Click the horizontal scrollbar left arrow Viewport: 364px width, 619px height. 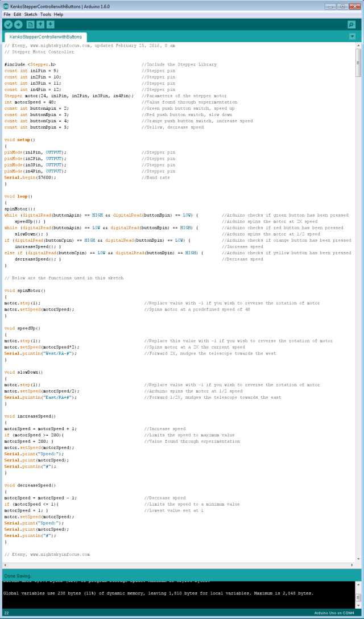5,565
